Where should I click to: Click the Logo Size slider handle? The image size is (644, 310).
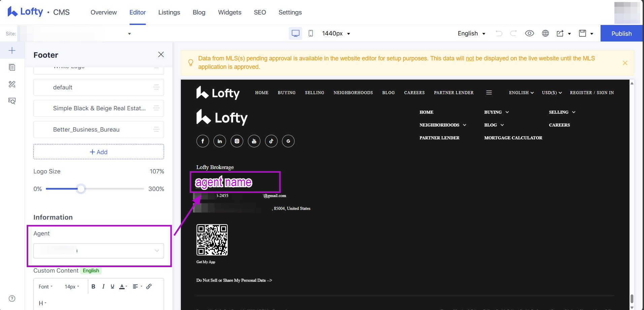point(81,189)
